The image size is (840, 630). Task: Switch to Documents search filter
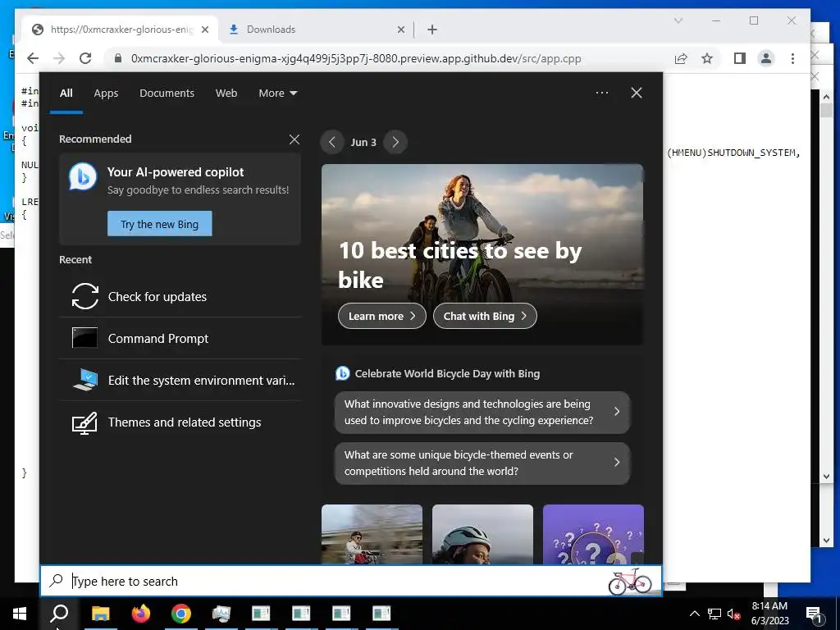pyautogui.click(x=167, y=94)
